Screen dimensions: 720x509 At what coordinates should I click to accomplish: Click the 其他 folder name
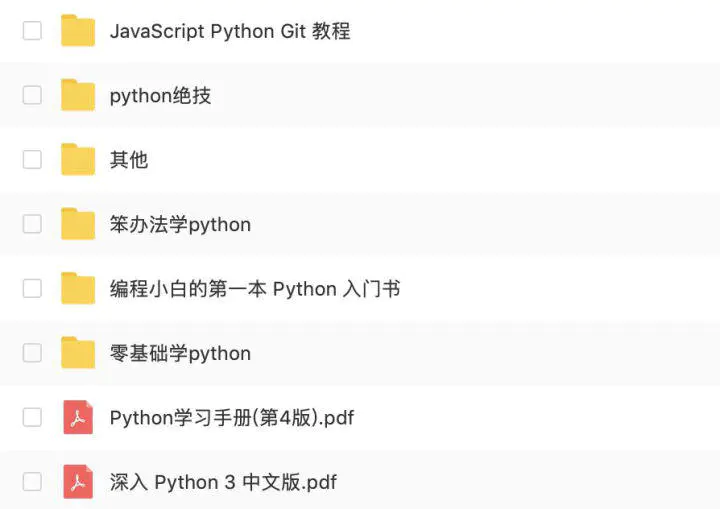click(x=129, y=160)
